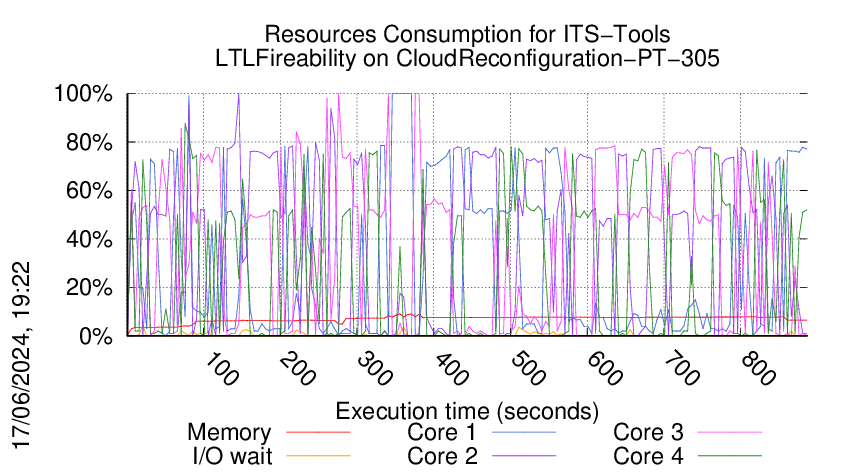The image size is (850, 475).
Task: Click the blue Core 1 legend line sample
Action: 524,433
